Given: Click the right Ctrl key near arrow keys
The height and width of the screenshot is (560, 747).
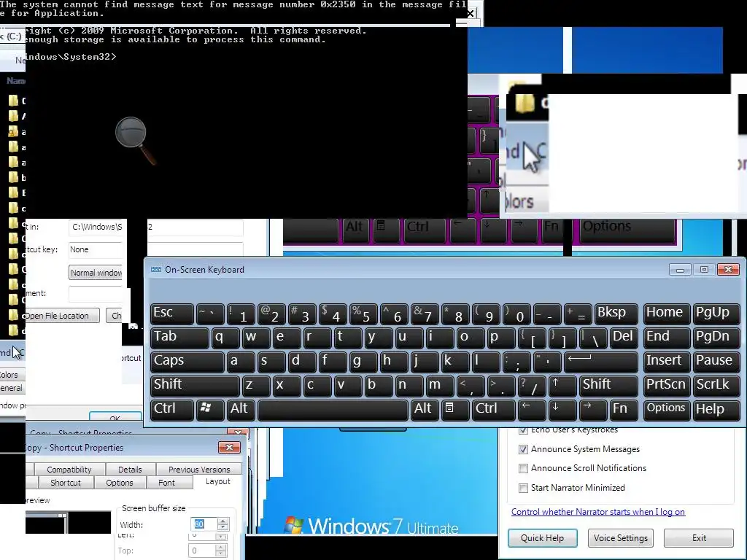Looking at the screenshot, I should coord(494,410).
